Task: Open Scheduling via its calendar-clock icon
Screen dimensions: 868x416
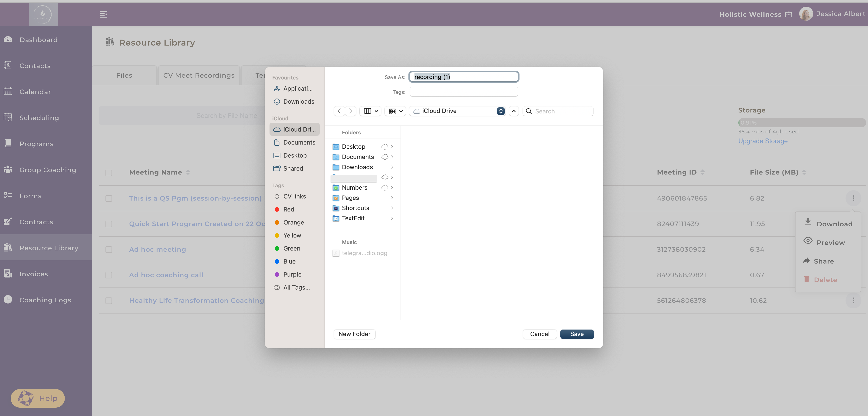Action: [x=8, y=117]
